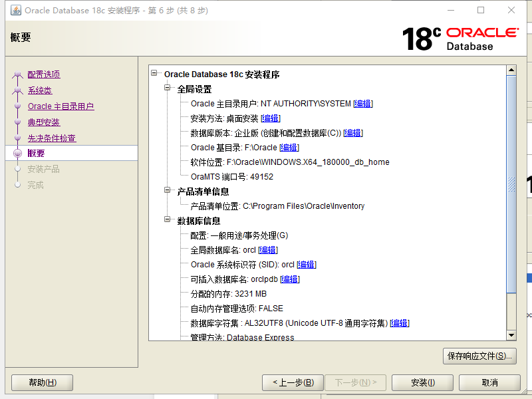This screenshot has height=399, width=532.
Task: Open the 配置选项 step in sidebar
Action: click(x=44, y=74)
